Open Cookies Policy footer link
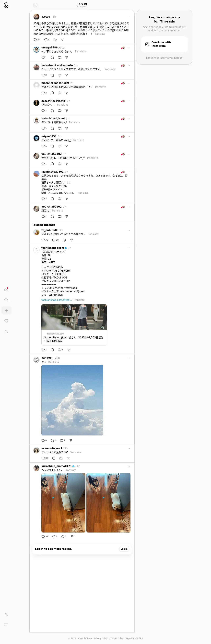This screenshot has height=644, width=211. tap(117, 638)
